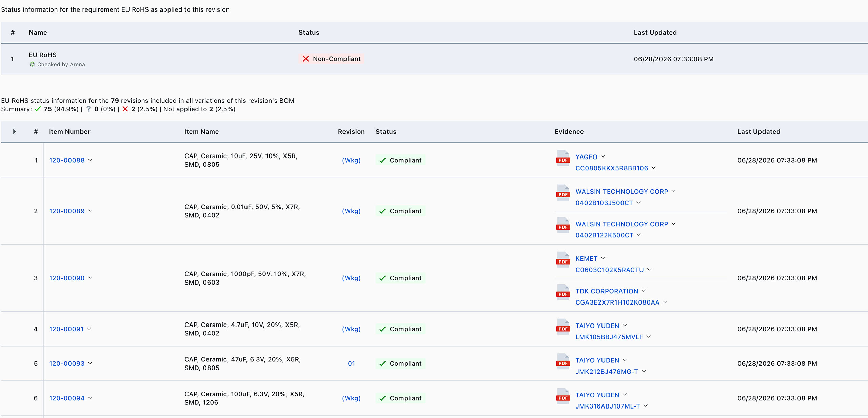Click the Checked by Arena icon
This screenshot has width=868, height=418.
(x=32, y=64)
